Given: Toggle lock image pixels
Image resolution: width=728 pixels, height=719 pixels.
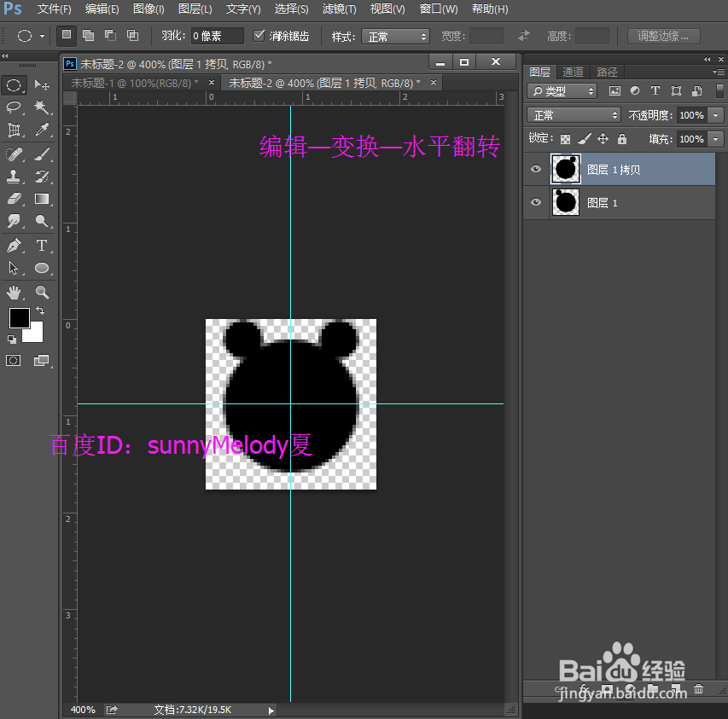Looking at the screenshot, I should point(584,139).
